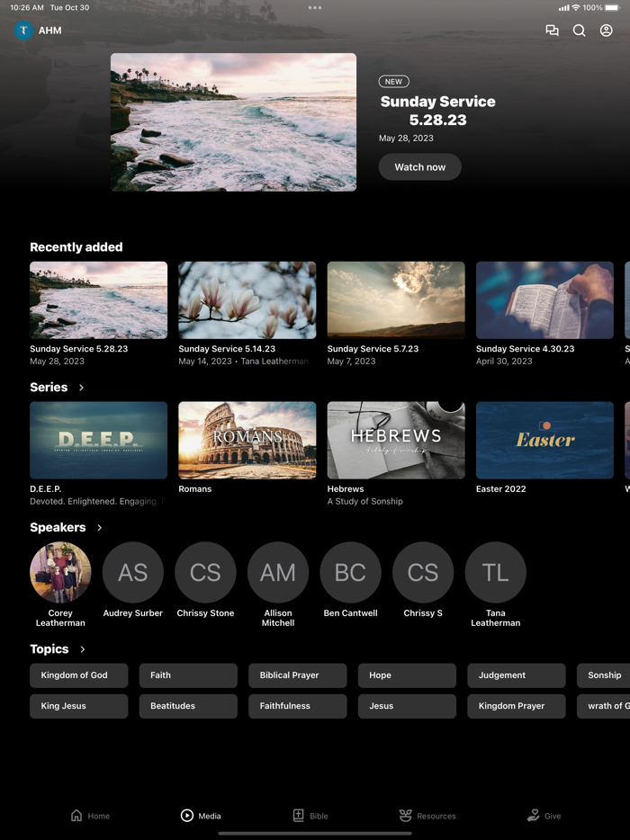Image resolution: width=630 pixels, height=840 pixels.
Task: Click the NEW badge on featured item
Action: tap(393, 82)
